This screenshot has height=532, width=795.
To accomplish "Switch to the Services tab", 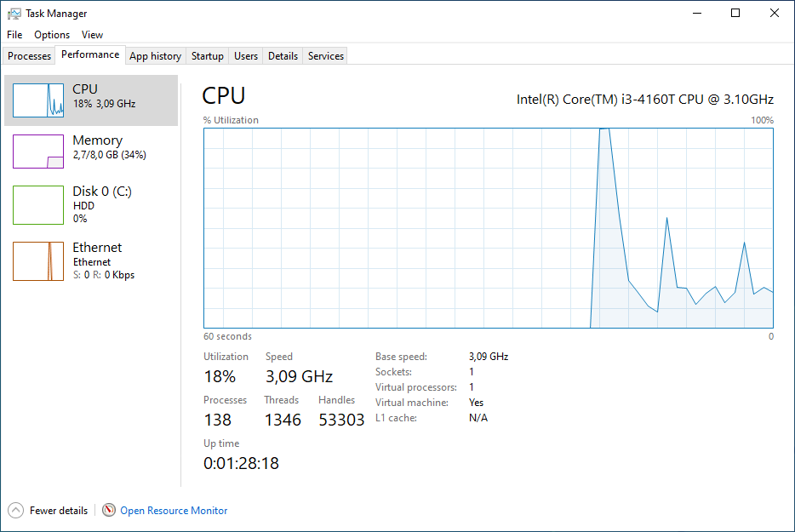I will click(x=324, y=55).
